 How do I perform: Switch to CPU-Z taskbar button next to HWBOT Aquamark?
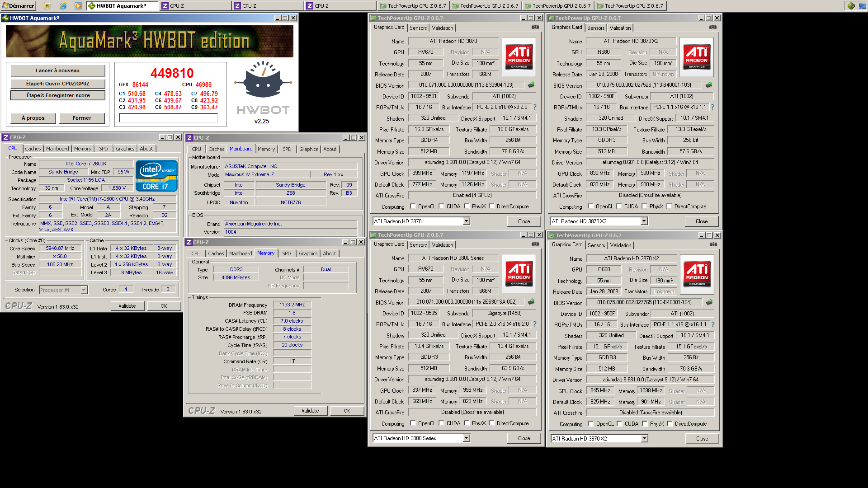point(195,6)
